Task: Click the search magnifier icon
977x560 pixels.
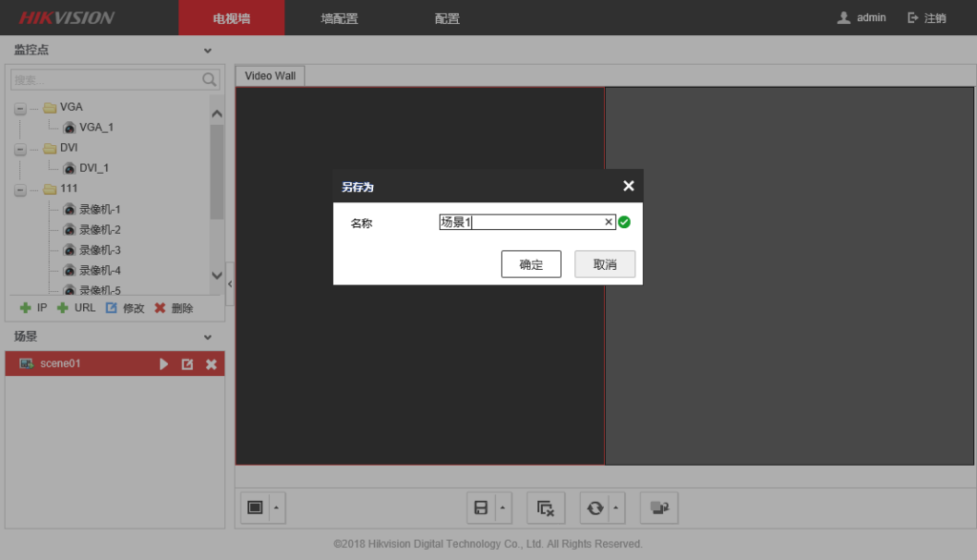Action: (209, 79)
